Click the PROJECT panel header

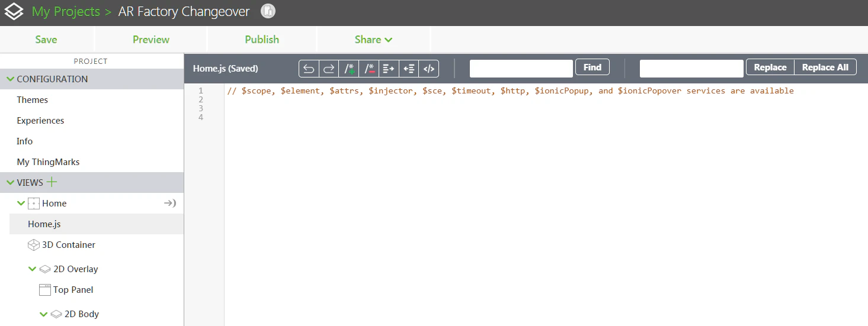91,61
